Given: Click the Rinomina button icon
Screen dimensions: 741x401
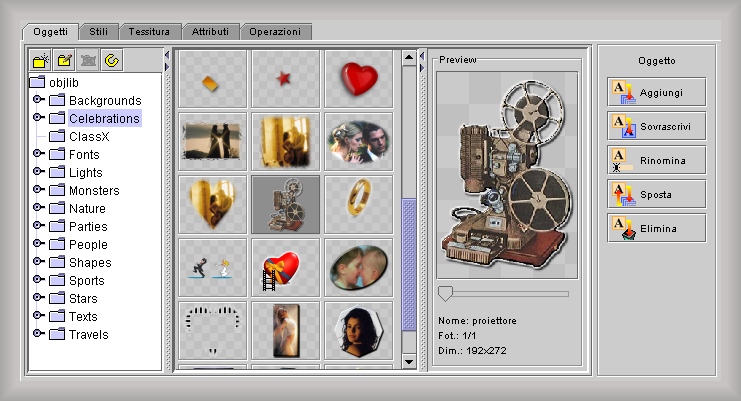Looking at the screenshot, I should tap(622, 160).
